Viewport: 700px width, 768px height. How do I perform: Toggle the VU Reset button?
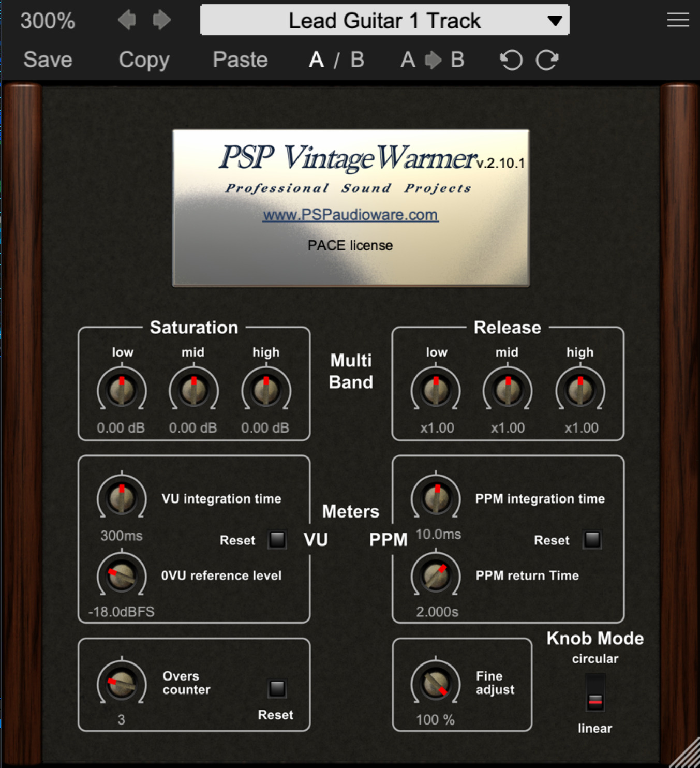(277, 540)
